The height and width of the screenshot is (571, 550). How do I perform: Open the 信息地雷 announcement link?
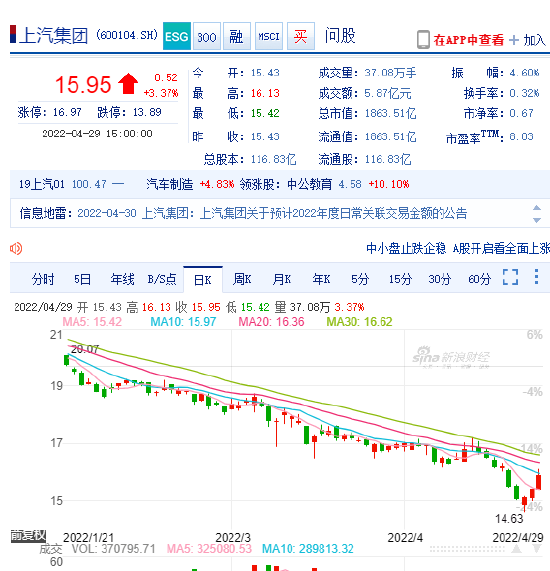[272, 213]
